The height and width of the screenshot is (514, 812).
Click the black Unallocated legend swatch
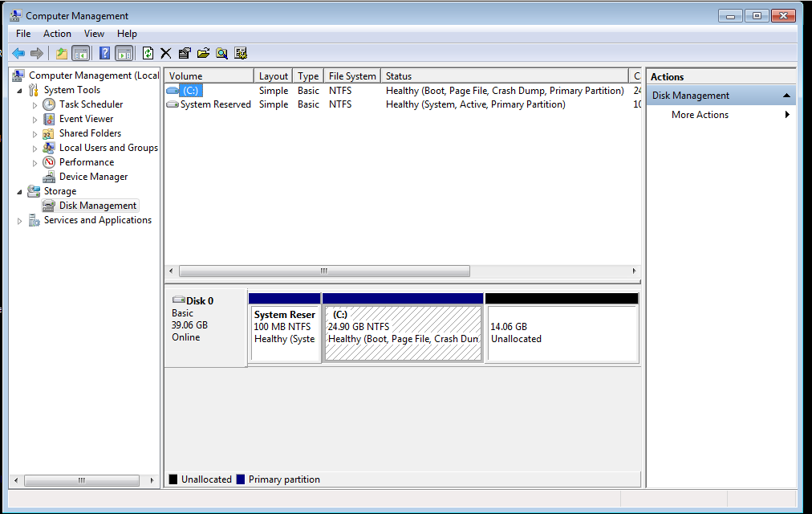tap(173, 479)
